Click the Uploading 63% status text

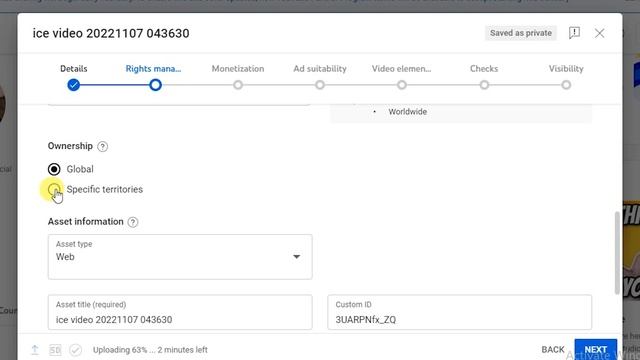pos(150,350)
